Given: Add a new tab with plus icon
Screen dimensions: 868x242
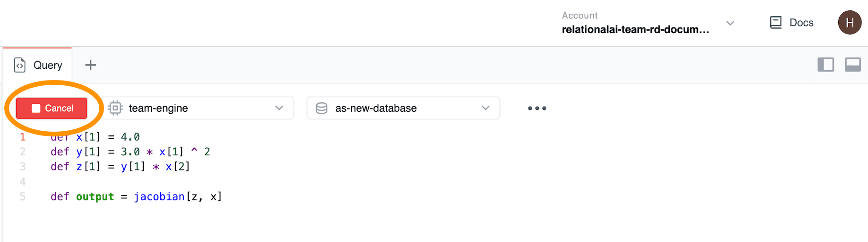Looking at the screenshot, I should 90,65.
